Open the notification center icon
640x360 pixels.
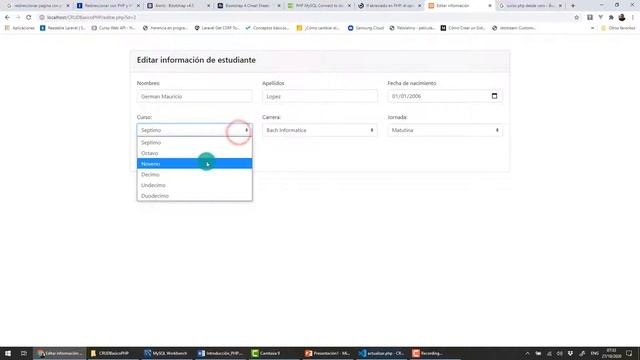pos(629,353)
